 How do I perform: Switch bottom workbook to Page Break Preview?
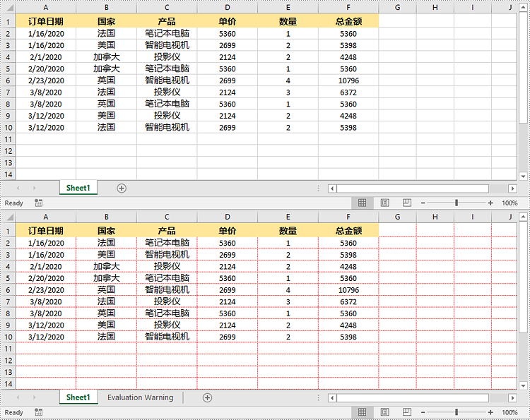pos(407,412)
